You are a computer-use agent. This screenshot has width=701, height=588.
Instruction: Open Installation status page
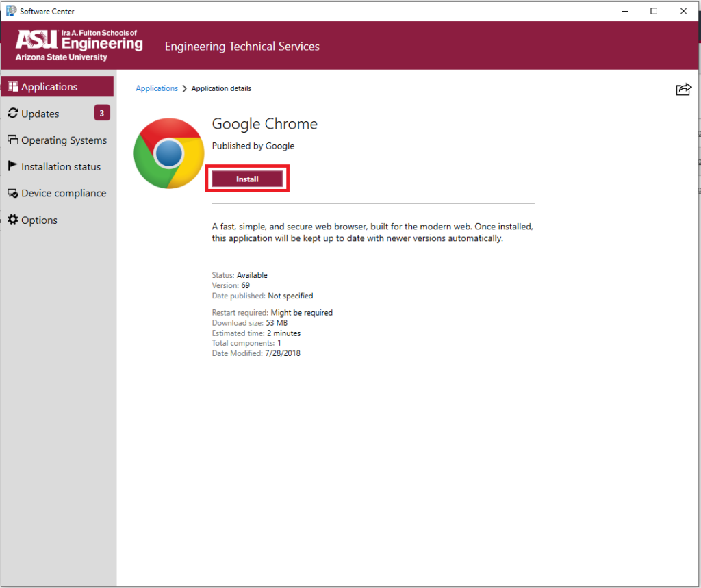click(58, 166)
